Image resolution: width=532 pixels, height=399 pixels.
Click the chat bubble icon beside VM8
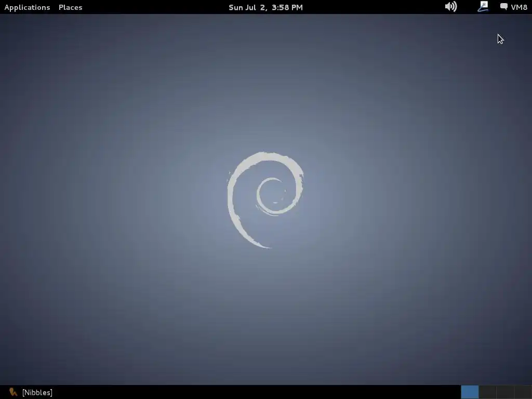coord(504,6)
